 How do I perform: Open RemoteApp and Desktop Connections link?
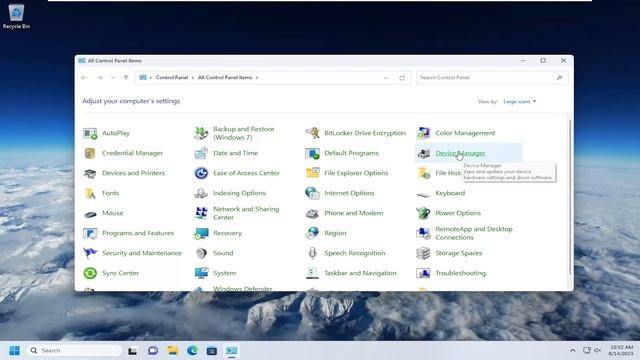tap(473, 233)
